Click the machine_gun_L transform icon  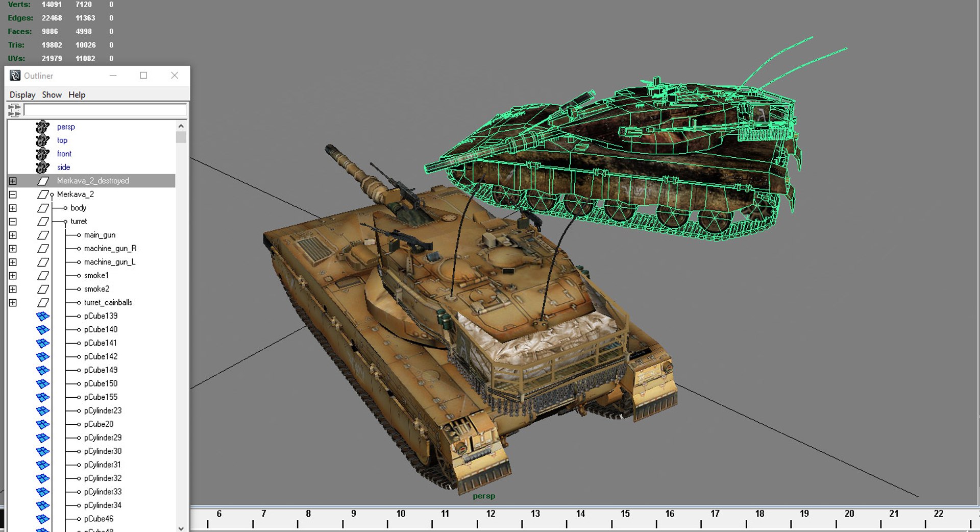43,262
